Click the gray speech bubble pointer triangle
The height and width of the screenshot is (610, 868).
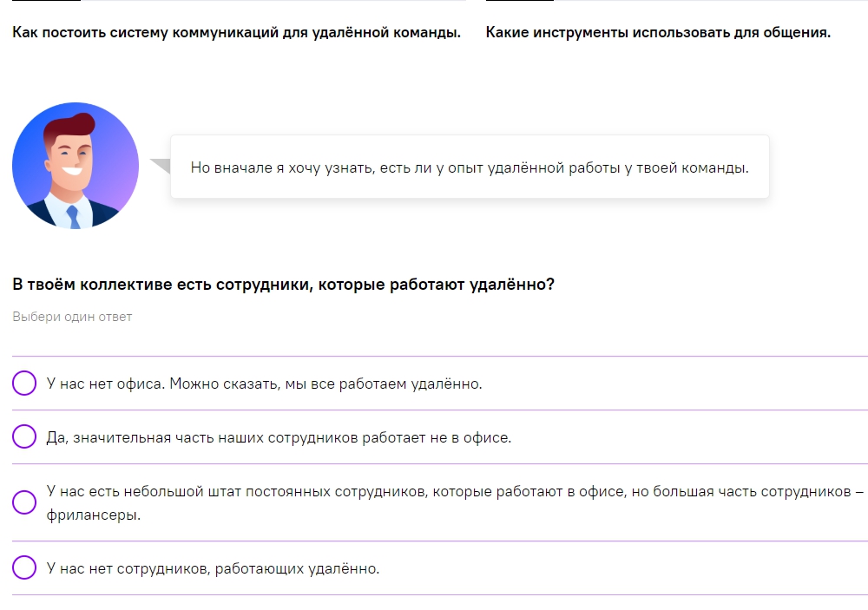161,165
